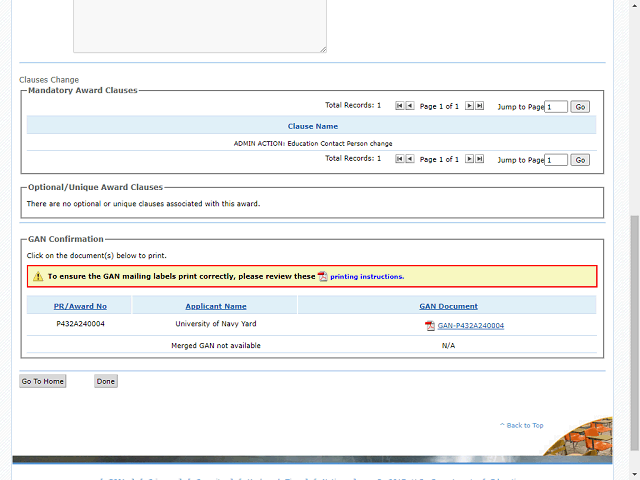Click the Done button
640x480 pixels.
[x=106, y=381]
